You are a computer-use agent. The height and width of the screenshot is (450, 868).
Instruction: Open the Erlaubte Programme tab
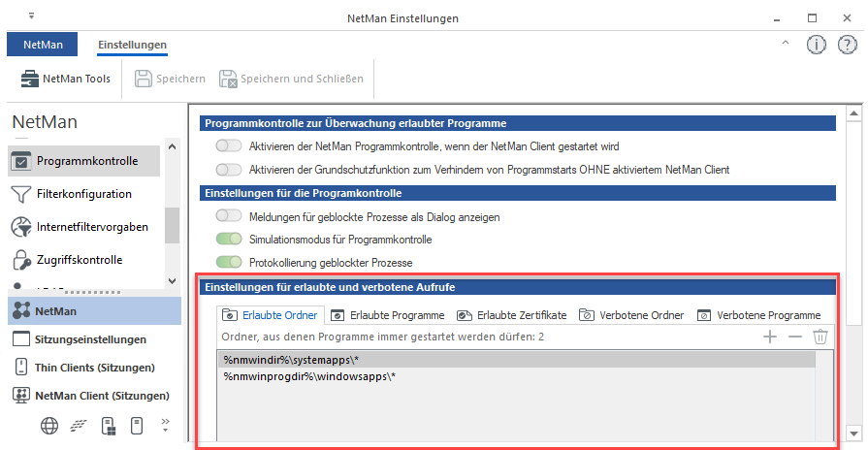point(388,315)
